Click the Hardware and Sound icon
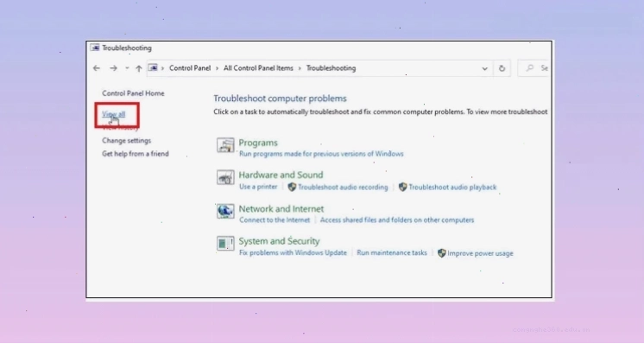644x344 pixels. tap(225, 177)
